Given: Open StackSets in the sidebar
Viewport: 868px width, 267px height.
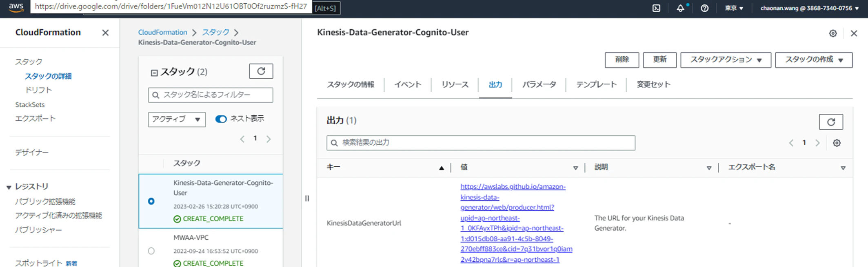Looking at the screenshot, I should point(30,104).
